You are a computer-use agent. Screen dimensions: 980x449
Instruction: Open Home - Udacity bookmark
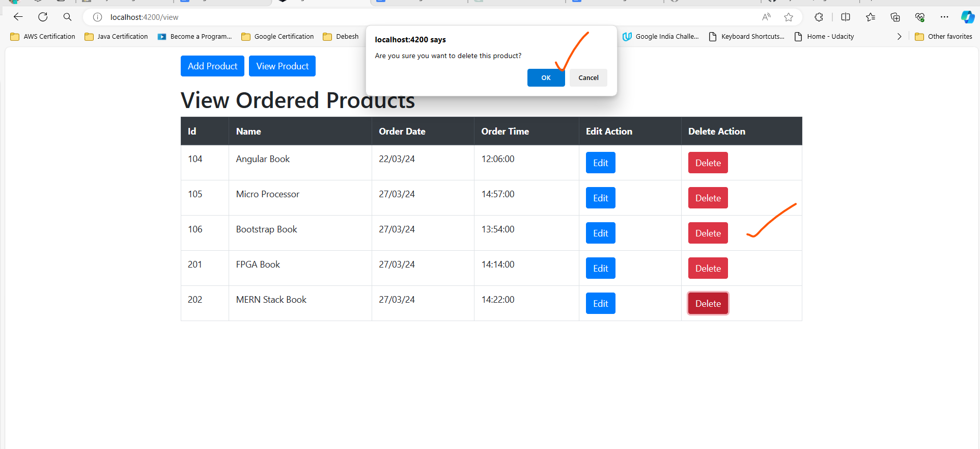(824, 37)
